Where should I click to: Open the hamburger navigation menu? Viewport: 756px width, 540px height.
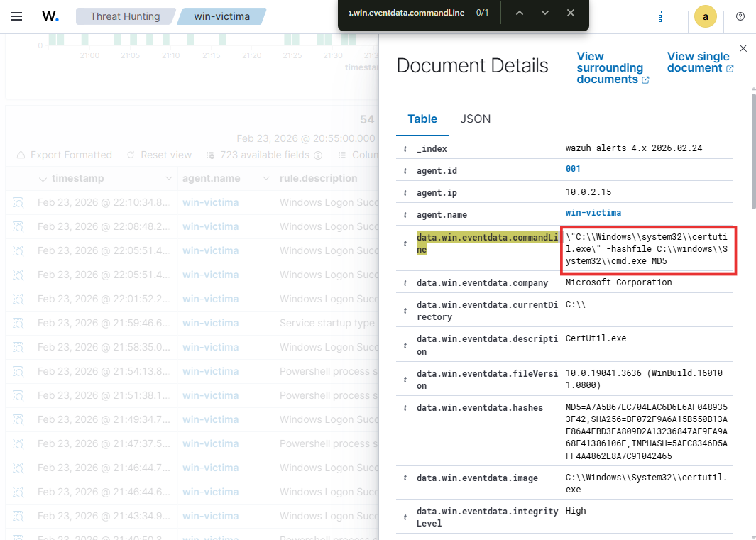pyautogui.click(x=16, y=16)
